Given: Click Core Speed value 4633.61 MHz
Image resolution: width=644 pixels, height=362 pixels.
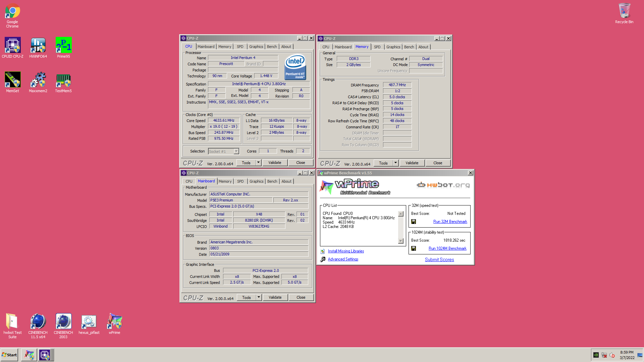Looking at the screenshot, I should click(224, 120).
